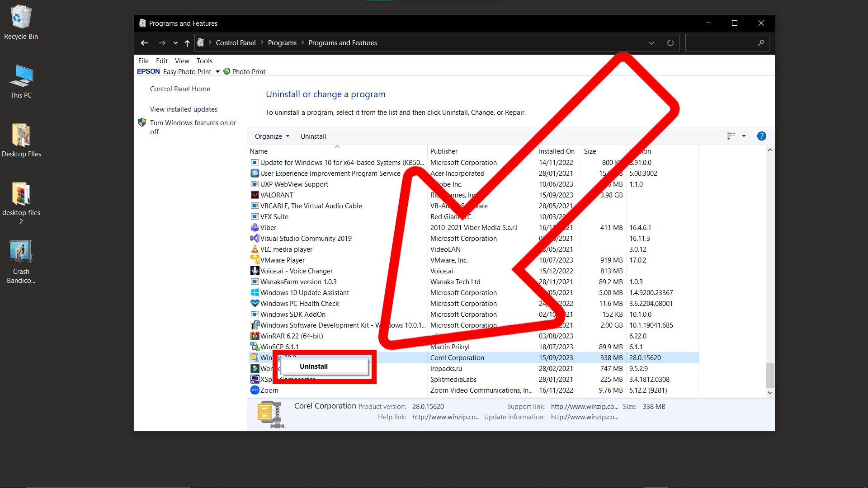Click the VALORANT application icon
Image resolution: width=868 pixels, height=488 pixels.
pos(255,195)
